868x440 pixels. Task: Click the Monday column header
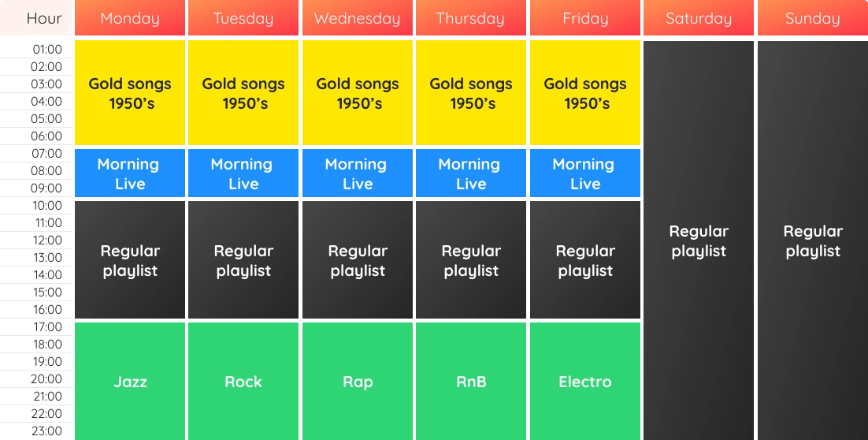coord(130,19)
